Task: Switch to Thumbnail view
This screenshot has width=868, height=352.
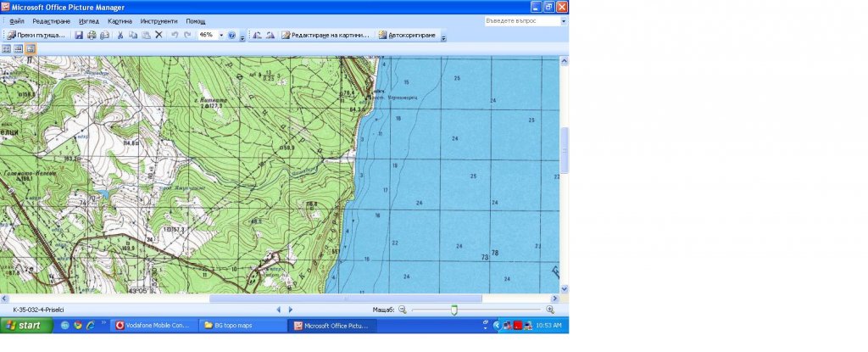Action: click(6, 49)
